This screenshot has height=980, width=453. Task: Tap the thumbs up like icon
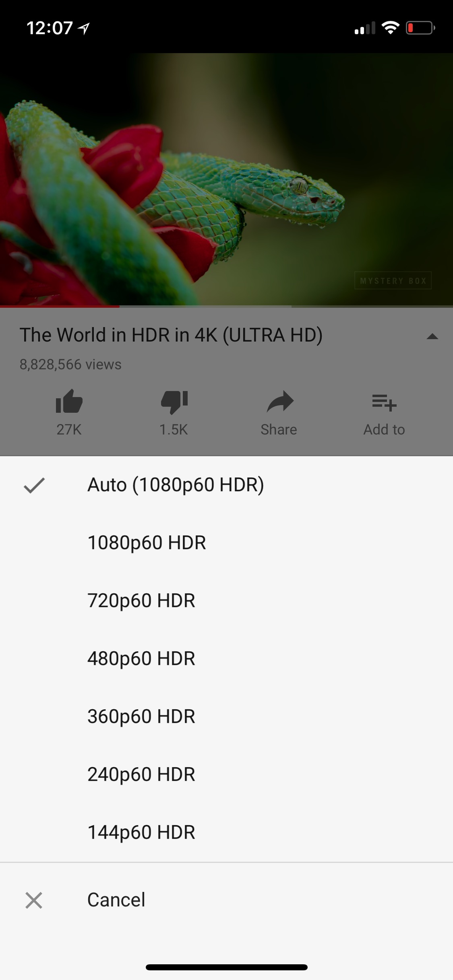pos(69,401)
